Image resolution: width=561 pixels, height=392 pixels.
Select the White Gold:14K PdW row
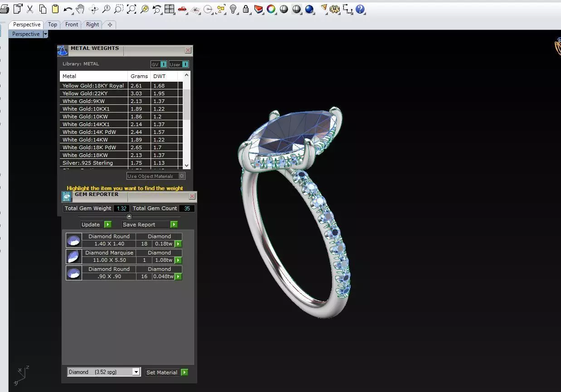pos(122,132)
